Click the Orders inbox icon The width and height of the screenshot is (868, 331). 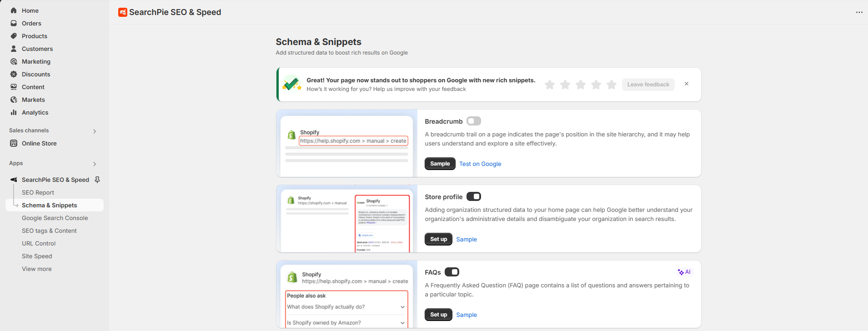click(x=14, y=23)
